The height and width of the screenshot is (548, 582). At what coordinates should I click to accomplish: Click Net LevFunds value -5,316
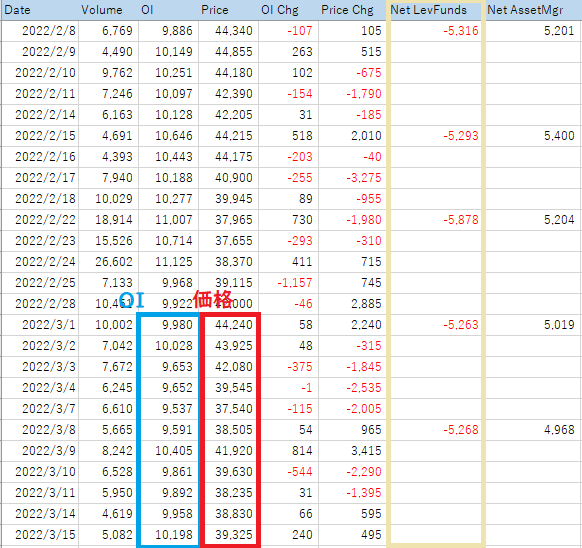[x=461, y=31]
